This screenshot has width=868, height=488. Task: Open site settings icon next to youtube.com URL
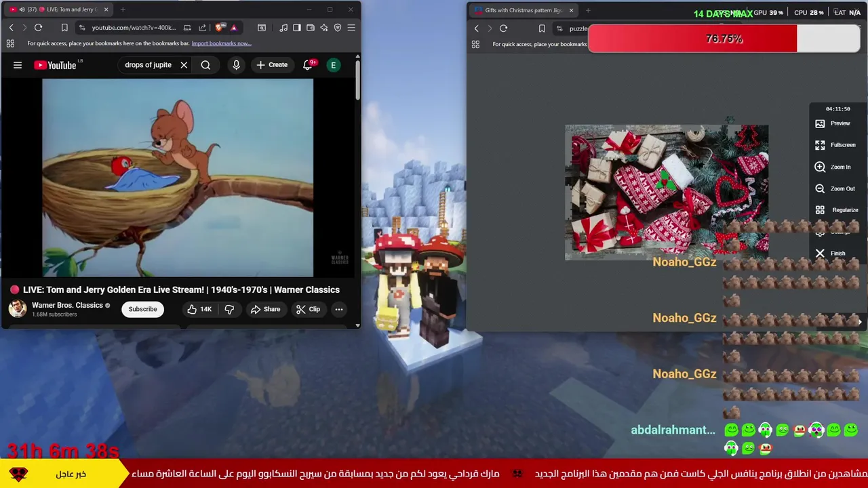(82, 28)
